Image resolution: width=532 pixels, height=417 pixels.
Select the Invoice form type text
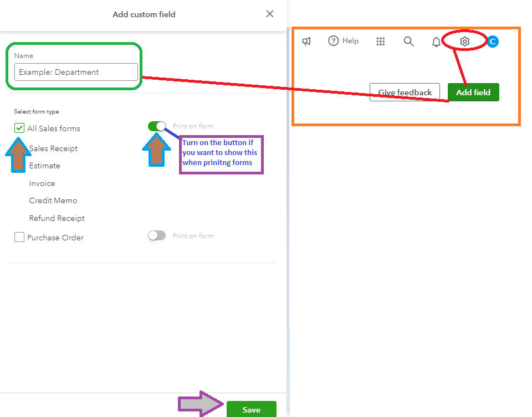coord(42,183)
